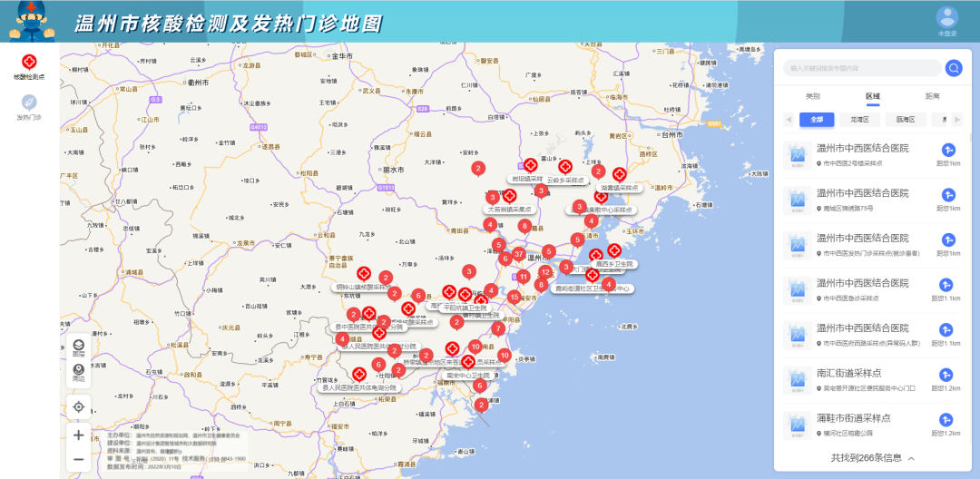Click the blue search magnifier button

pyautogui.click(x=954, y=68)
